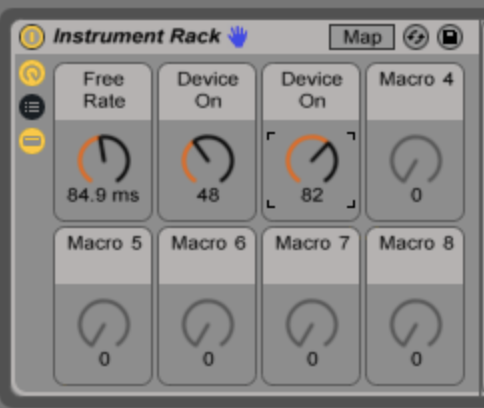Click the Macro 6 knob
Viewport: 484px width, 408px height.
click(x=208, y=323)
